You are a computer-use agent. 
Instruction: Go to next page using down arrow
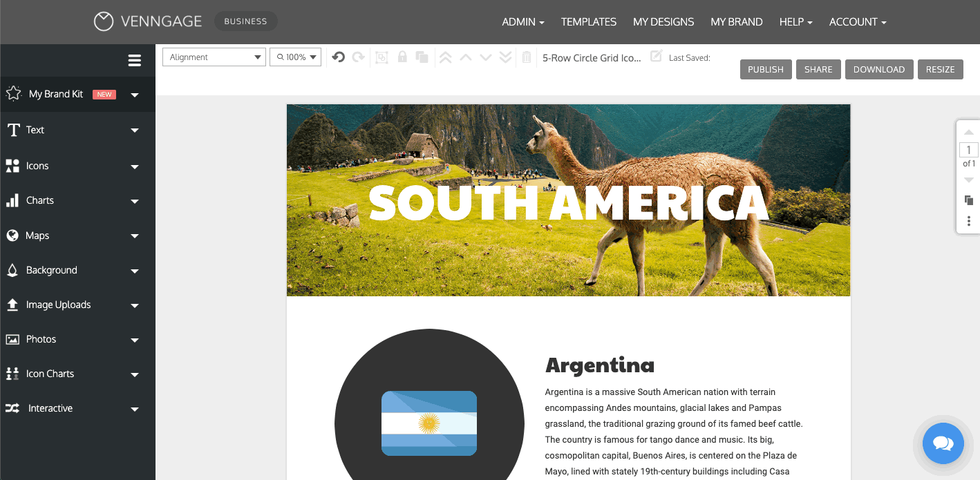pyautogui.click(x=969, y=180)
